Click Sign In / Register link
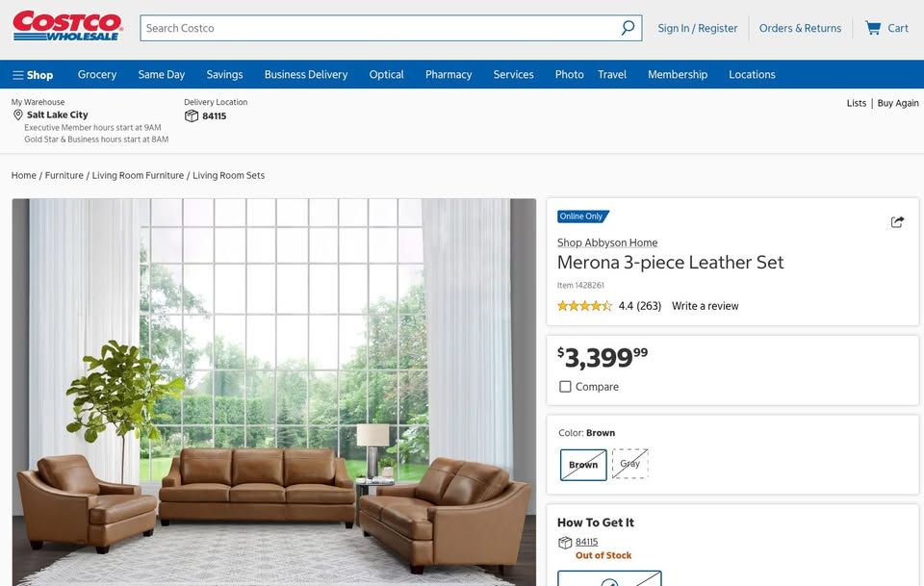The image size is (924, 586). click(x=697, y=28)
